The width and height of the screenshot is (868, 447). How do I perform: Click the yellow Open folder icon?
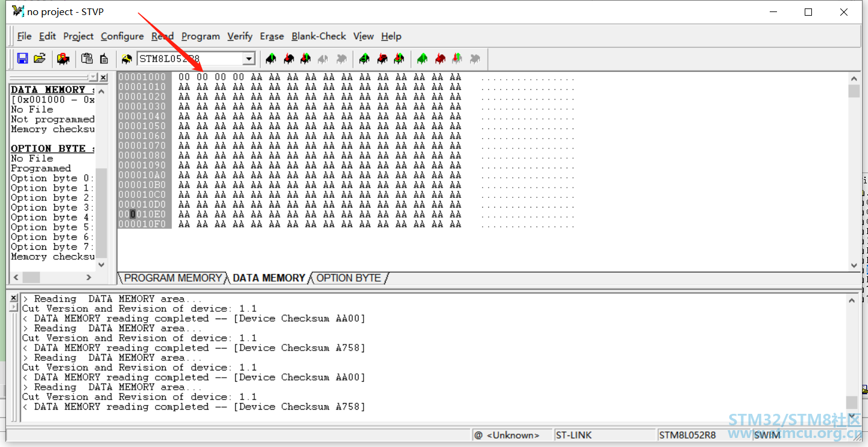tap(40, 59)
